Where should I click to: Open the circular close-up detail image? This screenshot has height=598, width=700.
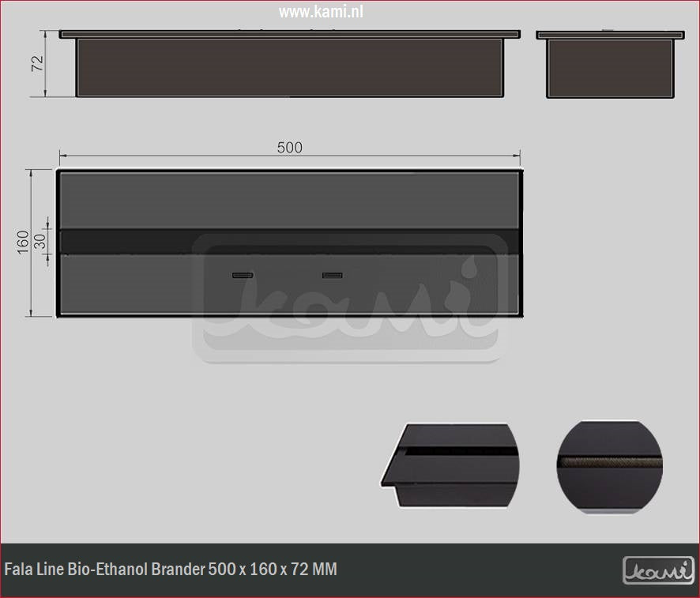point(609,466)
